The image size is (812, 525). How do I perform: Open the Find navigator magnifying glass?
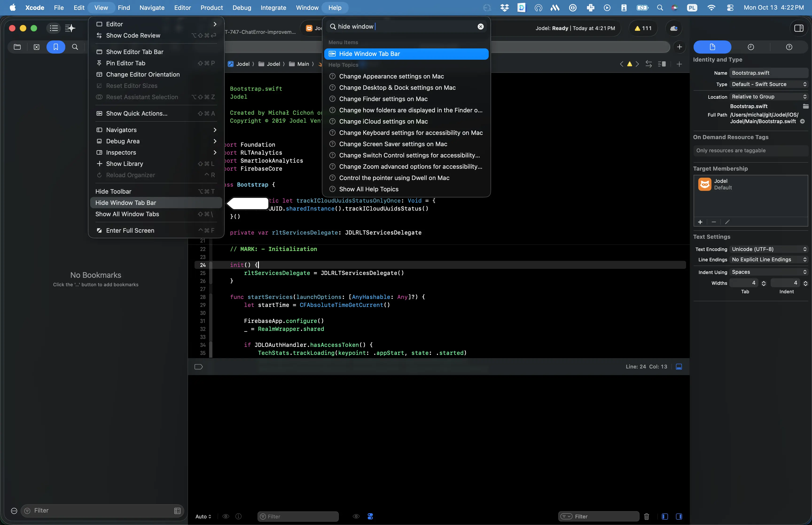click(75, 47)
